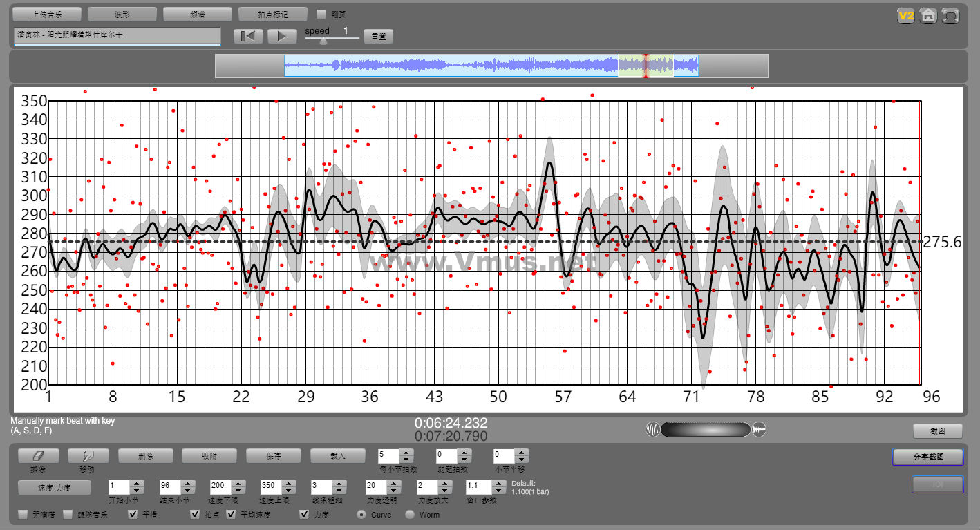The height and width of the screenshot is (530, 980).
Task: Select the eraser (擦除) tool
Action: point(38,456)
